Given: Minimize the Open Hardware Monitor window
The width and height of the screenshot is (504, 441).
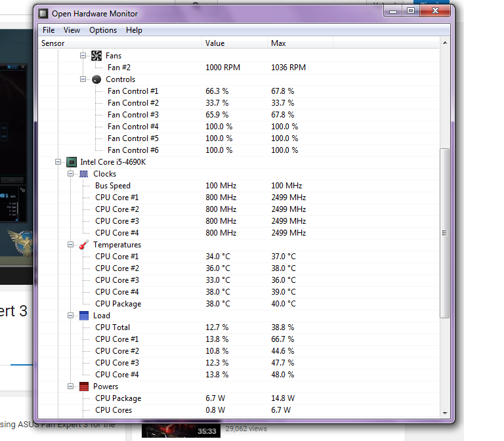Looking at the screenshot, I should (393, 11).
